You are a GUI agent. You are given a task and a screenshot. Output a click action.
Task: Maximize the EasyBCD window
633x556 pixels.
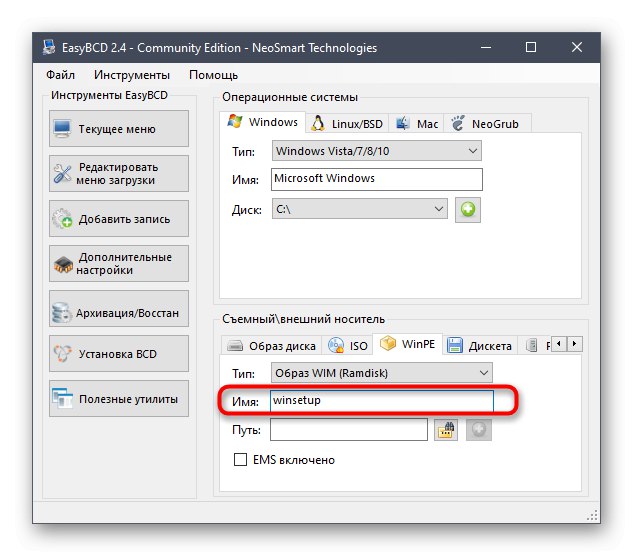coord(531,47)
